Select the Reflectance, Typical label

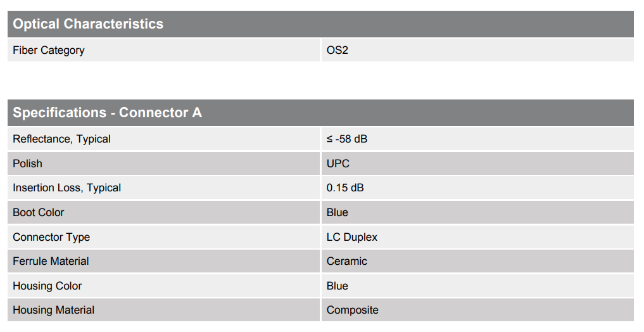61,139
